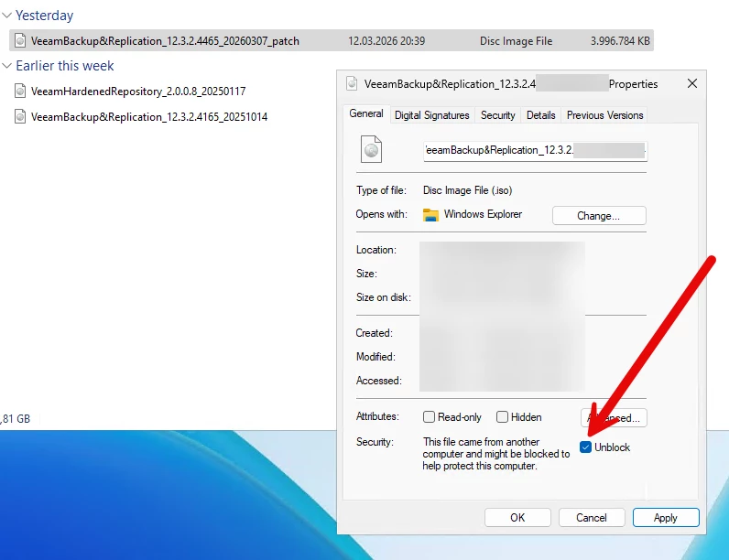Collapse the Earlier this week group
729x560 pixels.
[x=6, y=66]
